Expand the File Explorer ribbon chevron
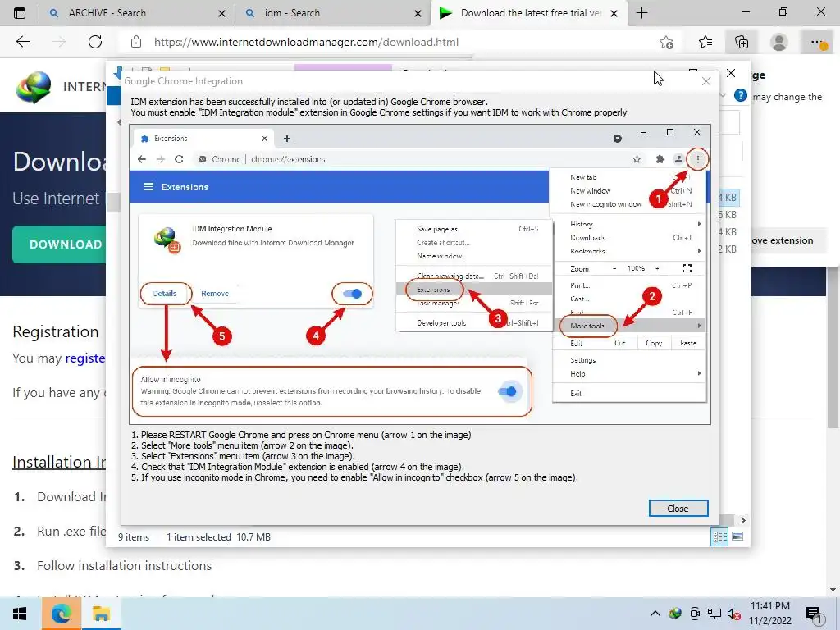 (722, 95)
